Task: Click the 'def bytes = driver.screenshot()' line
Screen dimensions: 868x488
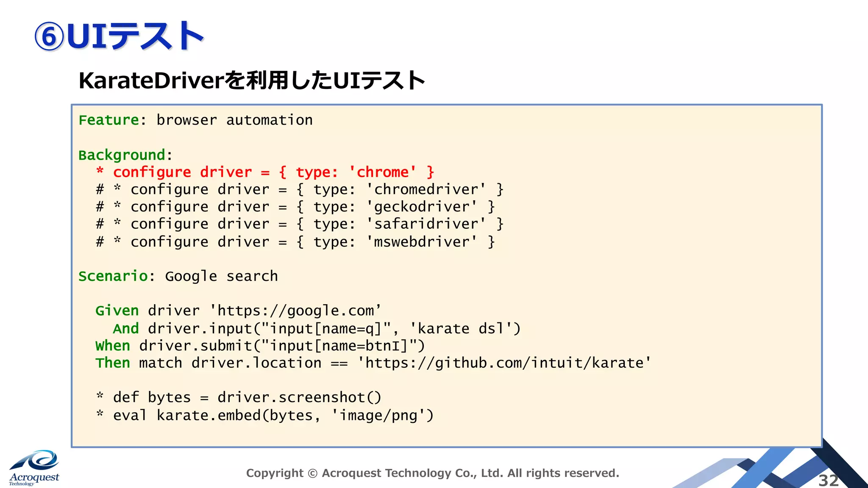Action: point(239,397)
